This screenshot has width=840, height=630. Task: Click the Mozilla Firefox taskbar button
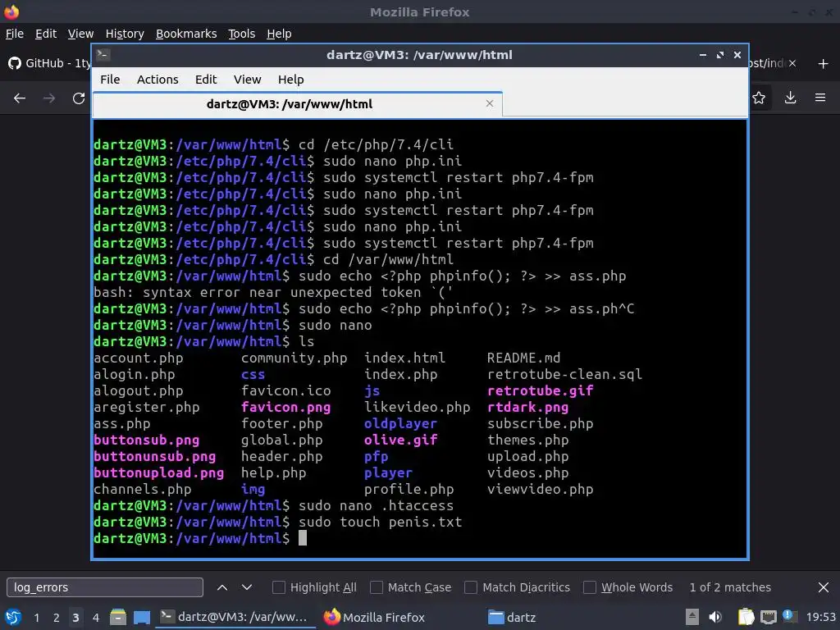click(x=375, y=617)
